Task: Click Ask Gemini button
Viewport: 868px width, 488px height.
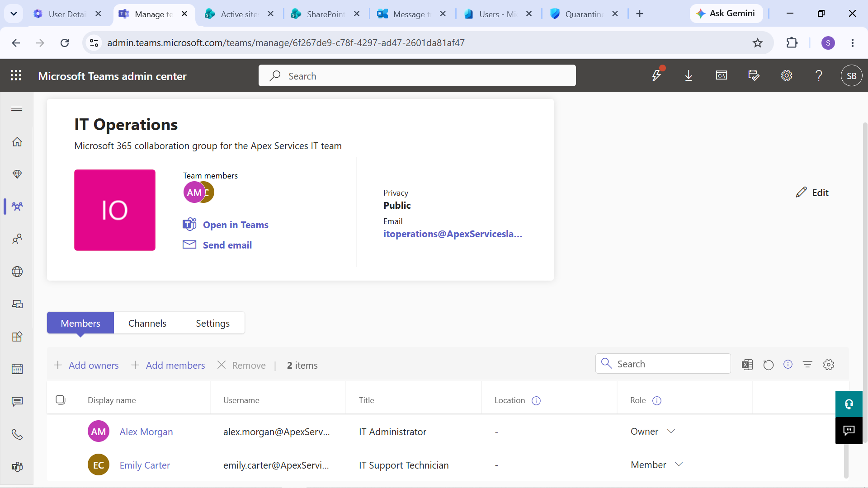Action: point(726,14)
